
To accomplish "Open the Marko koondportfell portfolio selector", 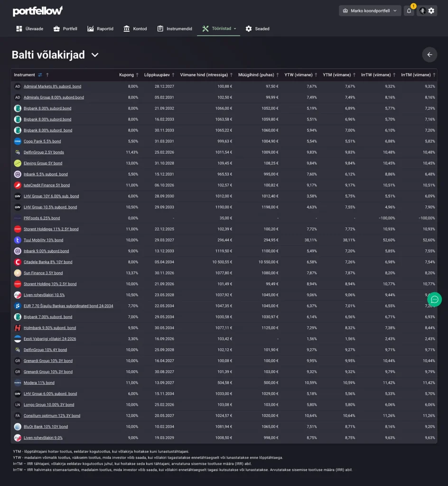I will [370, 11].
